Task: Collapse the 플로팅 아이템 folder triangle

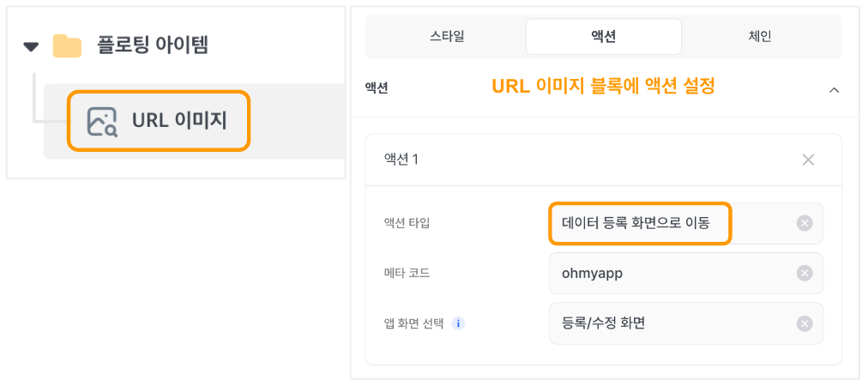Action: (x=31, y=46)
